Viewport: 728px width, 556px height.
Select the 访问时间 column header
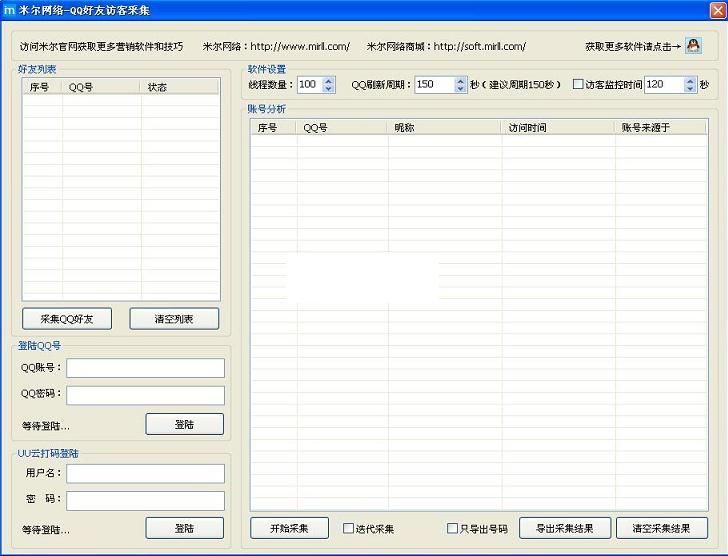coord(557,128)
